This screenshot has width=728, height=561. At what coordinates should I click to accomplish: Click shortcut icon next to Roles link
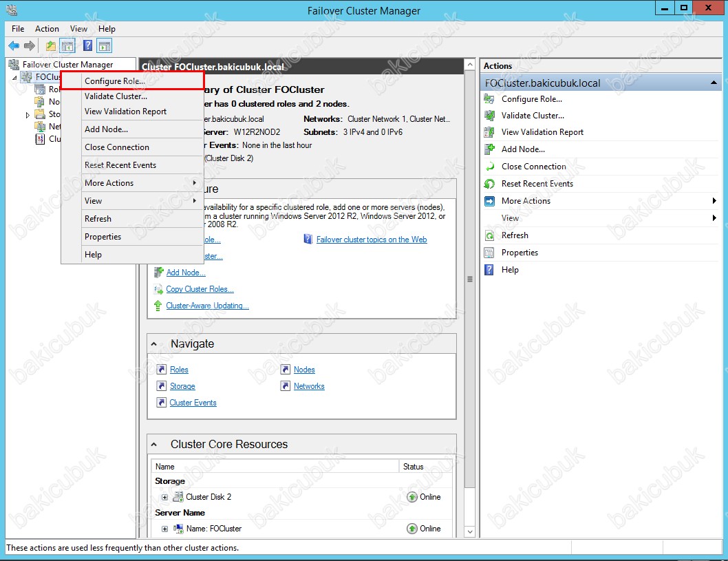click(161, 369)
